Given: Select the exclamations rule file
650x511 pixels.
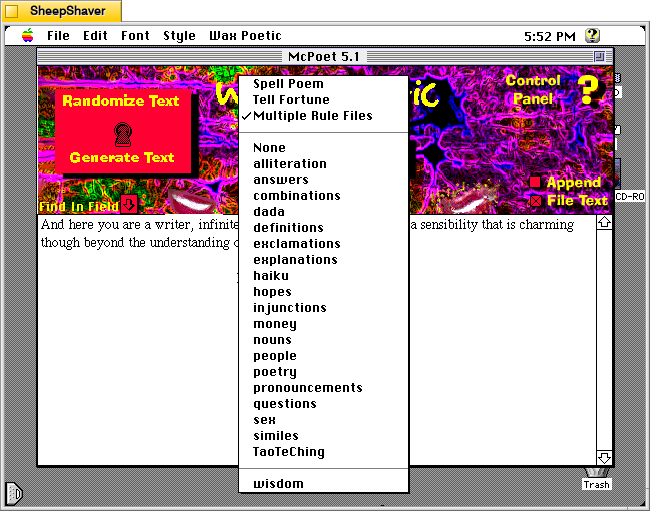Looking at the screenshot, I should pos(323,244).
